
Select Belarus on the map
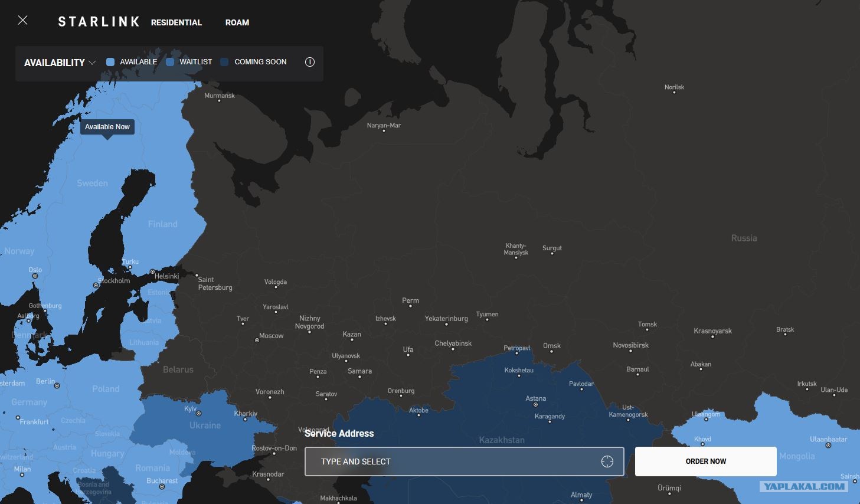(x=178, y=369)
